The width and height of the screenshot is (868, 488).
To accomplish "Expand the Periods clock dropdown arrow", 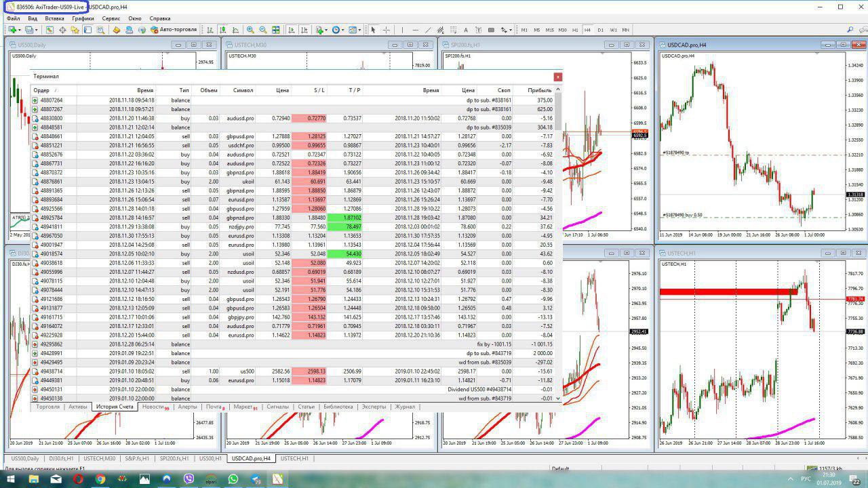I will coord(343,30).
